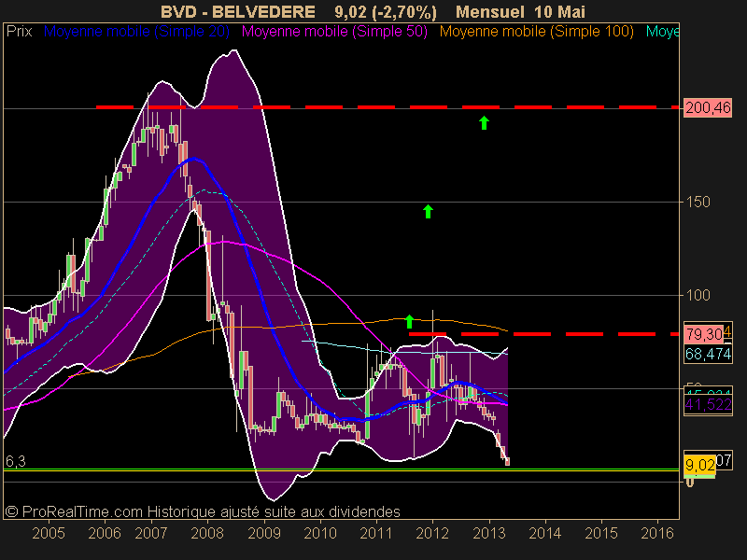Click the 100 price axis label
Image resolution: width=747 pixels, height=560 pixels.
pos(698,295)
